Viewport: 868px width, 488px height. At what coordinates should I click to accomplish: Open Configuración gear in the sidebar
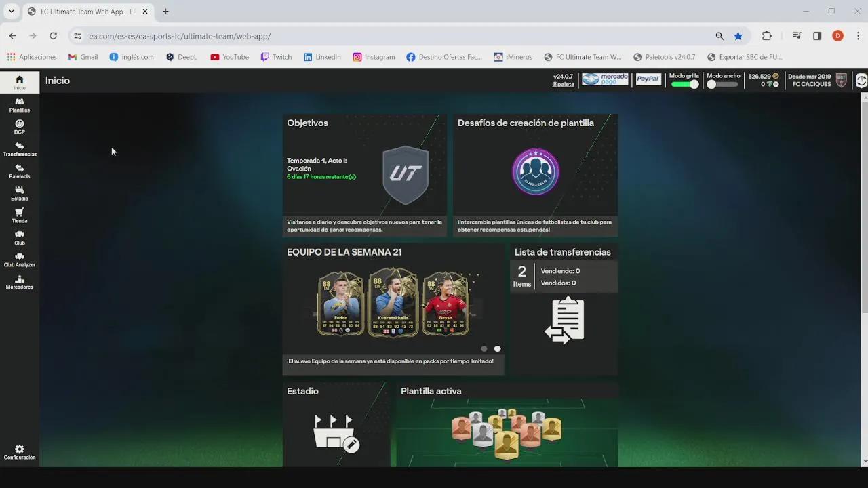click(19, 452)
